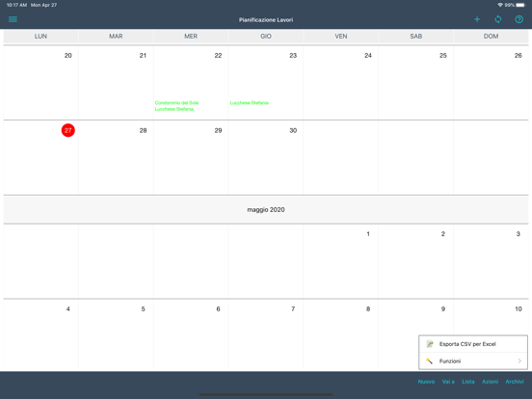Select day 20 in the calendar
Viewport: 532px width, 399px height.
point(68,55)
